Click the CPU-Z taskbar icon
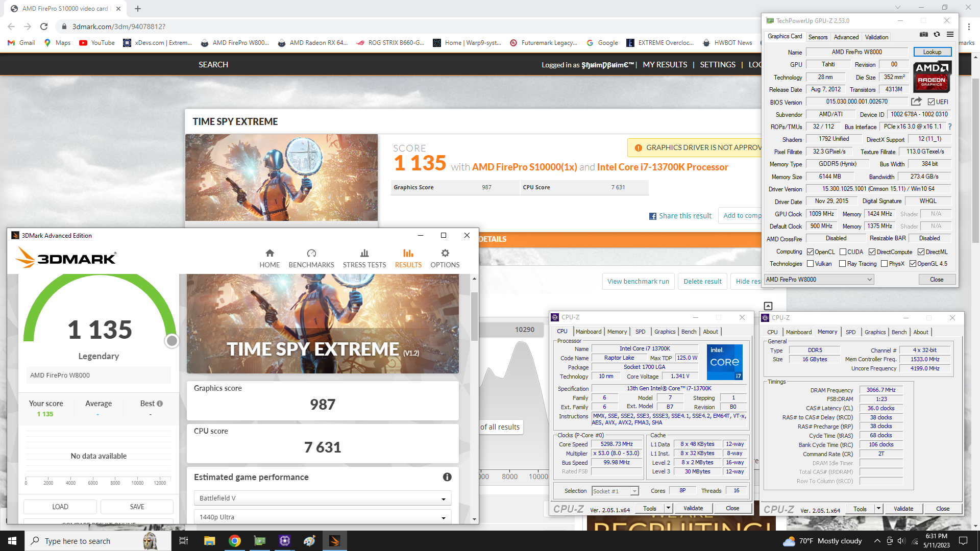The width and height of the screenshot is (980, 551). point(285,541)
